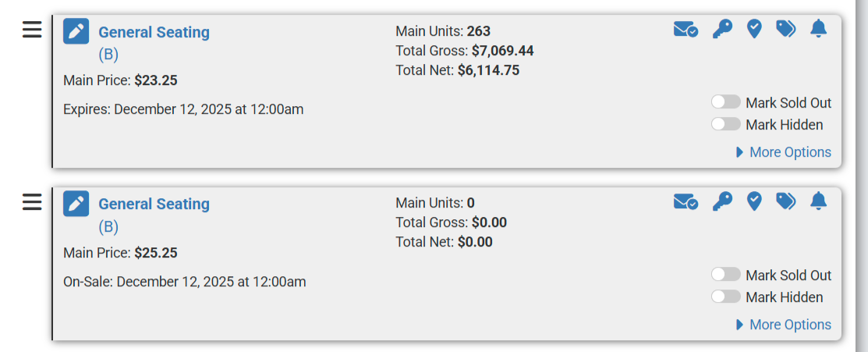868x352 pixels.
Task: Click the key icon on the $25.25 ticket
Action: (x=722, y=202)
